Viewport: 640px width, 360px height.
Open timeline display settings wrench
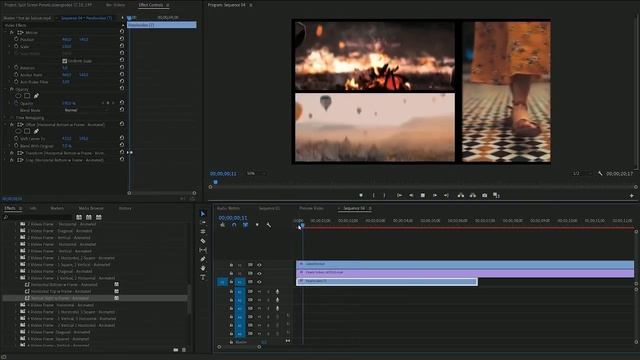click(x=269, y=225)
